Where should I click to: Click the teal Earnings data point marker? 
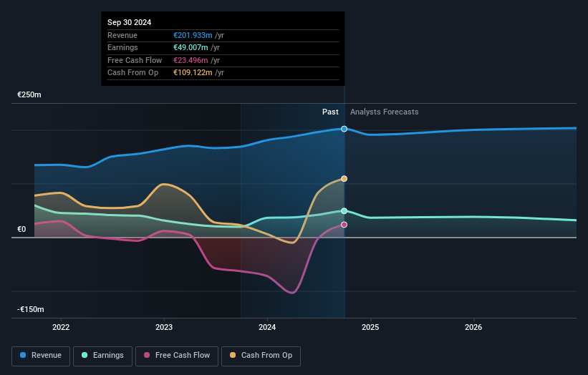[344, 211]
